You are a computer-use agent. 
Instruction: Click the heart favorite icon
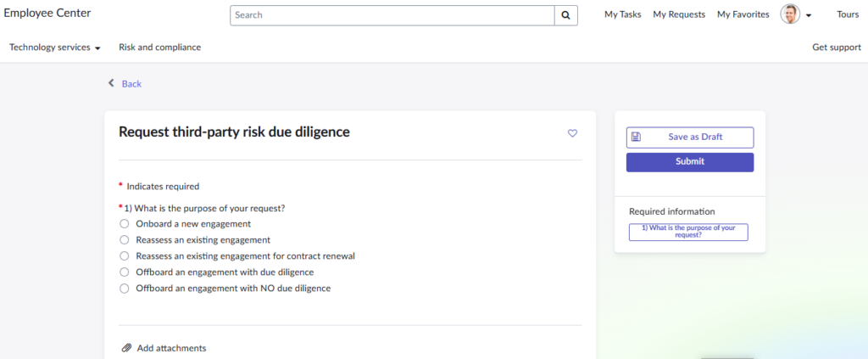click(572, 133)
